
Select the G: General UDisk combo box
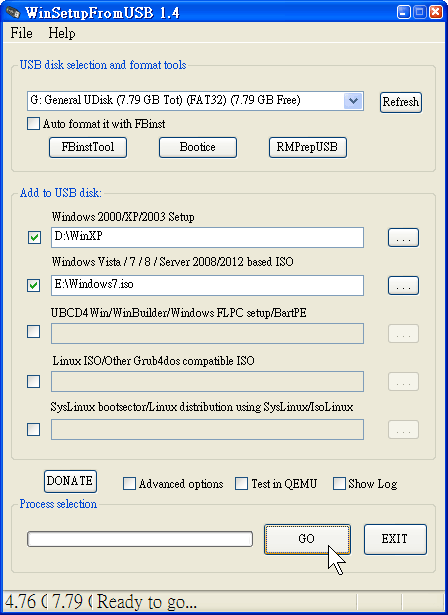pyautogui.click(x=195, y=101)
